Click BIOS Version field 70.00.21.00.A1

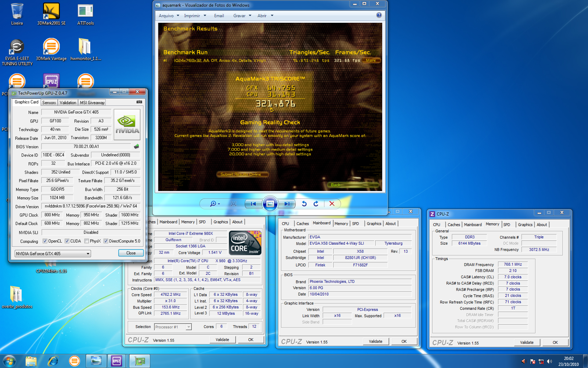pos(86,146)
